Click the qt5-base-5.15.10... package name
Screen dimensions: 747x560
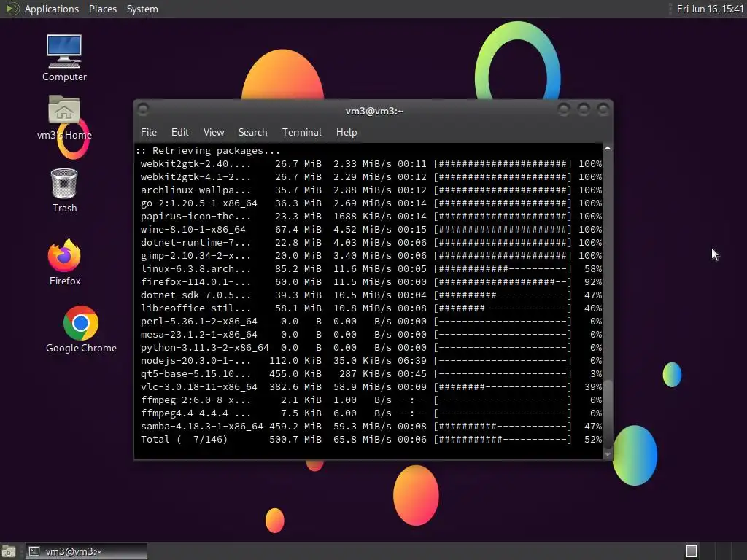coord(196,374)
